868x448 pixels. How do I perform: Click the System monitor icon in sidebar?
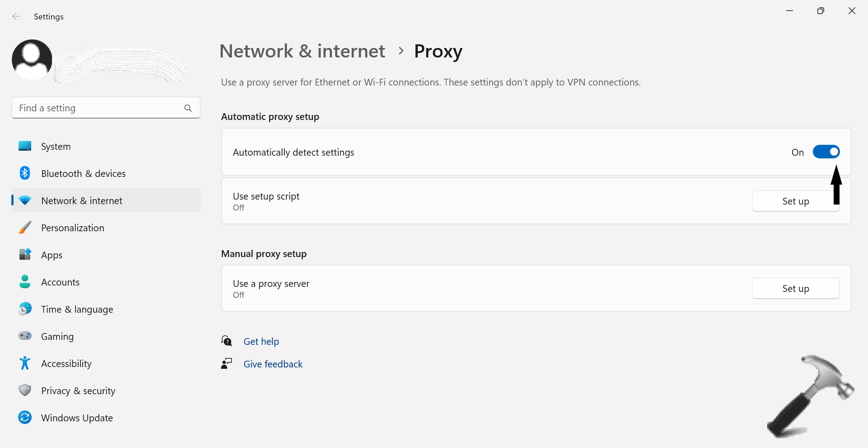(x=25, y=146)
